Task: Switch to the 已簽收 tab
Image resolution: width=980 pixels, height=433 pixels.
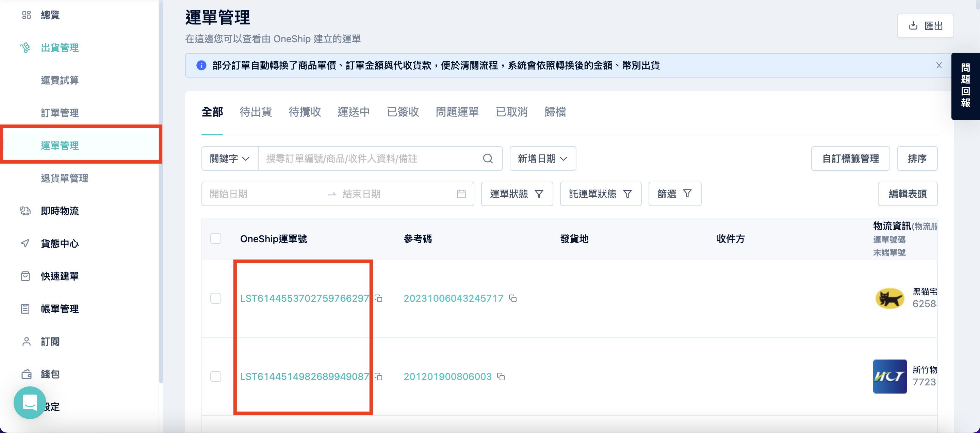Action: point(403,112)
